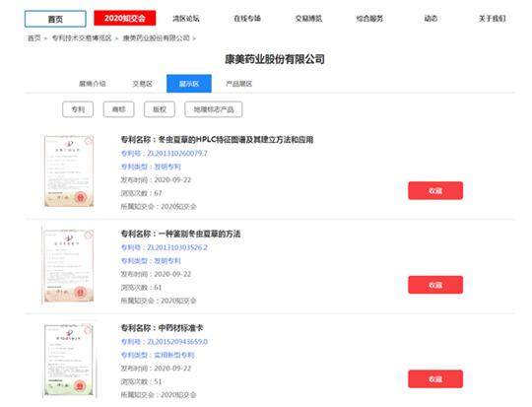Image resolution: width=532 pixels, height=407 pixels.
Task: Filter by 专利 category button
Action: point(78,109)
